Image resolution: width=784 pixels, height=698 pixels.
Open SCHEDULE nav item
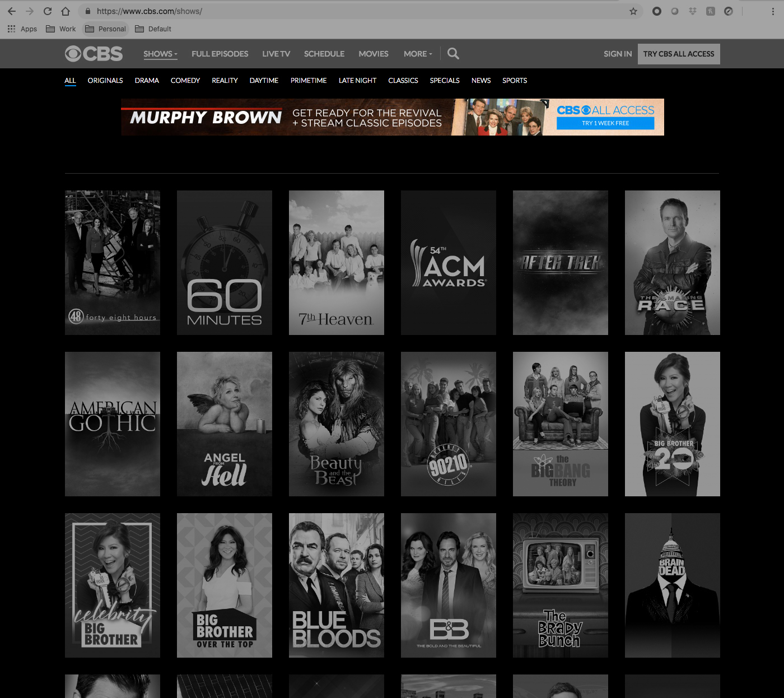pos(324,54)
